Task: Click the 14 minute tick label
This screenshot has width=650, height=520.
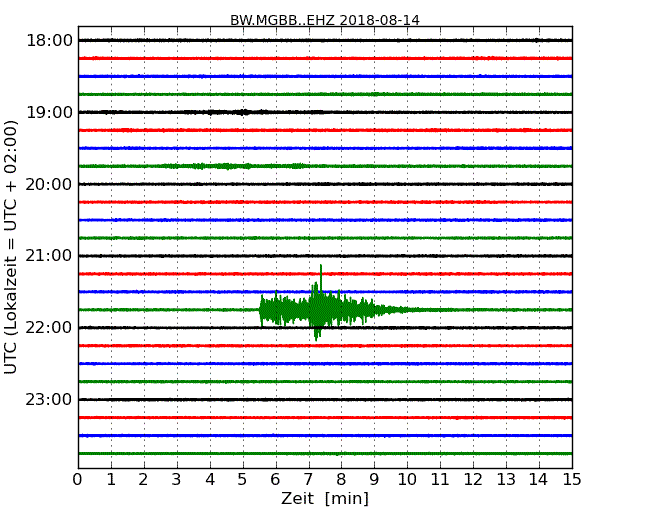Action: 539,480
